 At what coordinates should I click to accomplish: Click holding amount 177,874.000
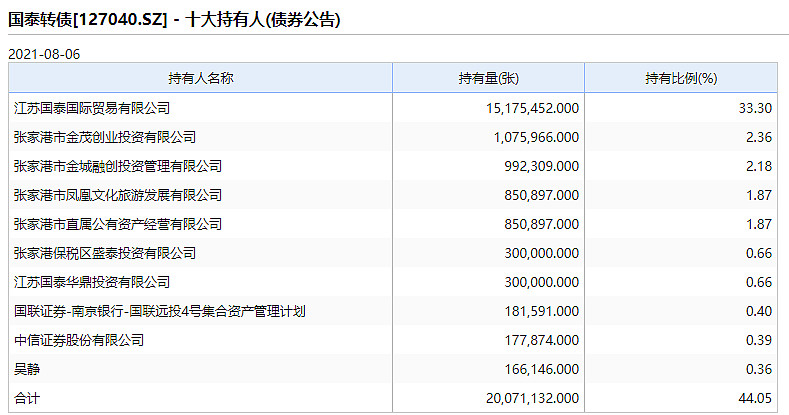[541, 340]
